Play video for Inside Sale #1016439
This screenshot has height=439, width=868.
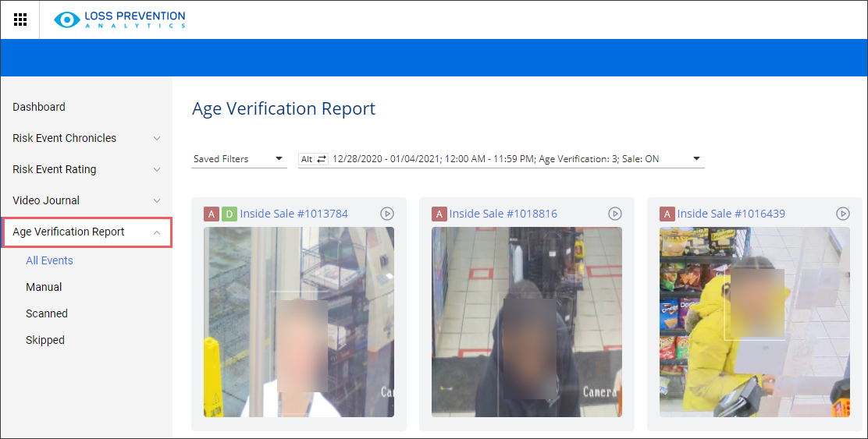tap(842, 214)
